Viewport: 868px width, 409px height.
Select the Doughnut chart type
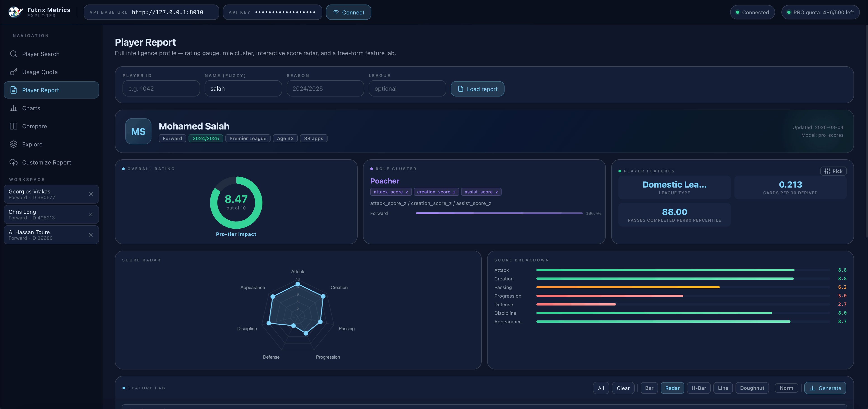click(x=752, y=388)
